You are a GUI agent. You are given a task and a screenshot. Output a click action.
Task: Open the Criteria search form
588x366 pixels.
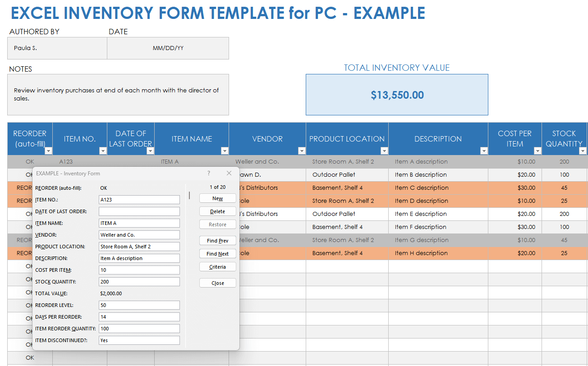pyautogui.click(x=217, y=266)
